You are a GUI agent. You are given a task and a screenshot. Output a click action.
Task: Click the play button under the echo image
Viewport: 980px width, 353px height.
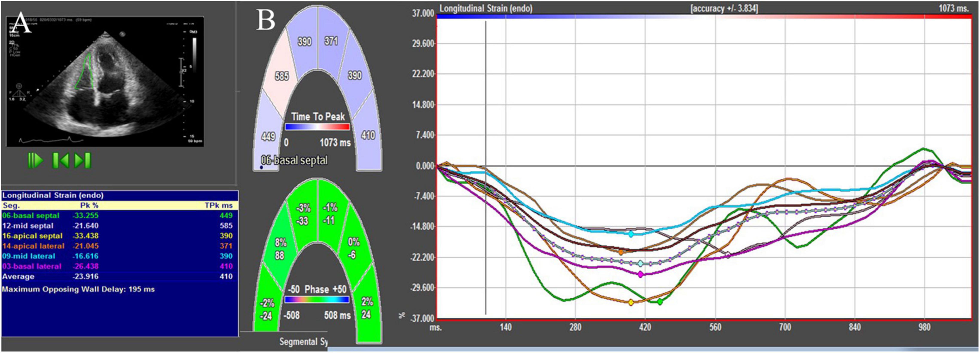[x=35, y=160]
